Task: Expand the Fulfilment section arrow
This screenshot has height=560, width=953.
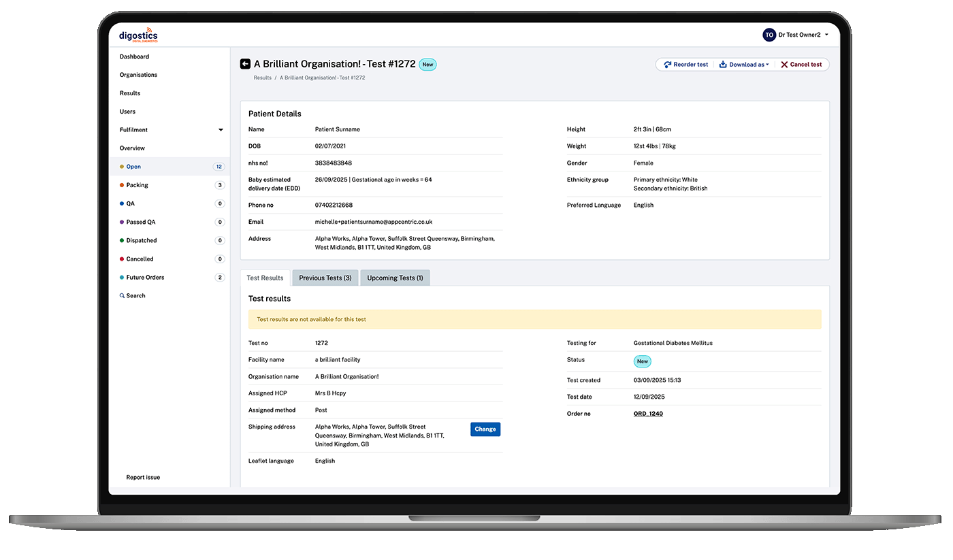Action: (x=221, y=130)
